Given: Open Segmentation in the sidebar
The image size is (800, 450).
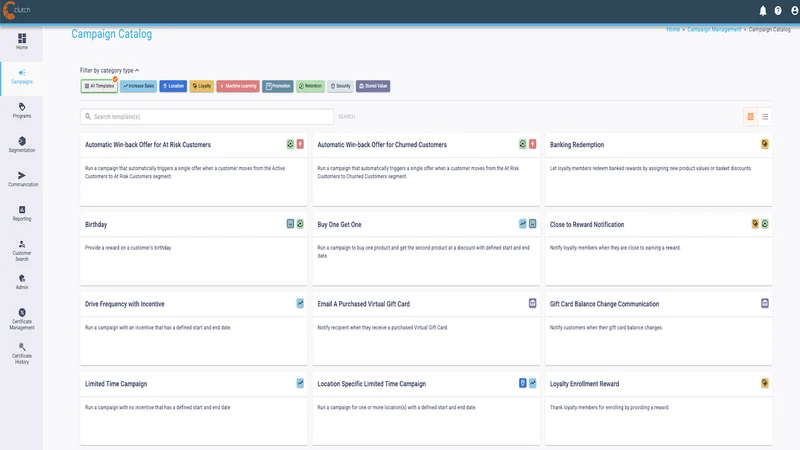Looking at the screenshot, I should tap(22, 144).
